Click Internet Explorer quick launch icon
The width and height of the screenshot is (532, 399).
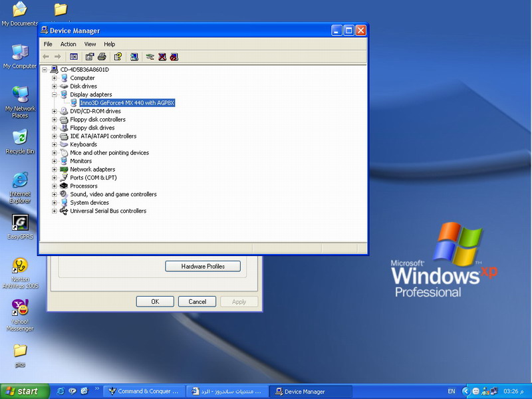[x=61, y=391]
